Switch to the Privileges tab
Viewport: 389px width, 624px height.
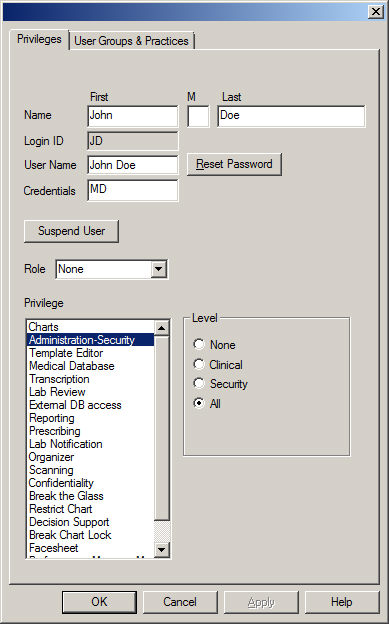point(39,39)
